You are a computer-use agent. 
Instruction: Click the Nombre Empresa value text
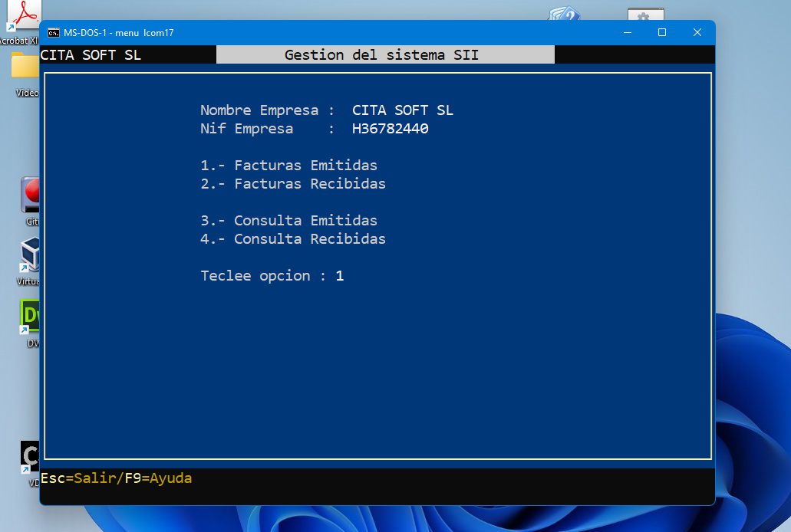[403, 110]
